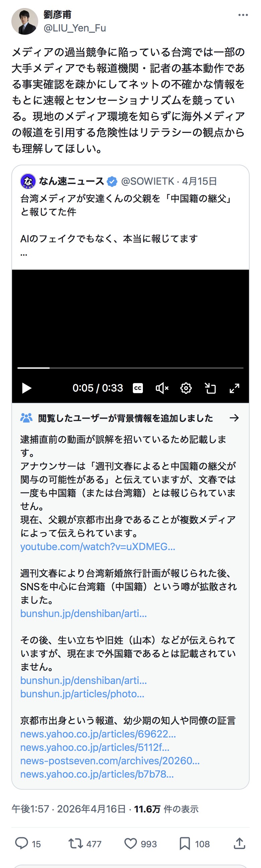This screenshot has height=868, width=261.
Task: Share the post via upload icon
Action: [240, 843]
